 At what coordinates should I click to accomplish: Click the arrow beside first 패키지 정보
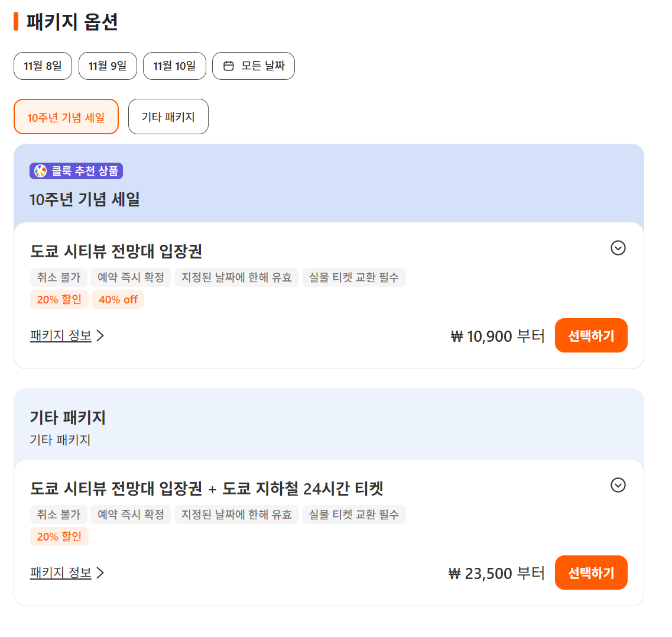click(100, 335)
